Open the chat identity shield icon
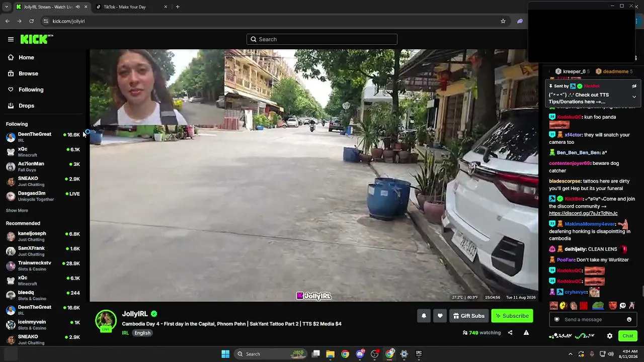This screenshot has width=644, height=362. pyautogui.click(x=557, y=319)
